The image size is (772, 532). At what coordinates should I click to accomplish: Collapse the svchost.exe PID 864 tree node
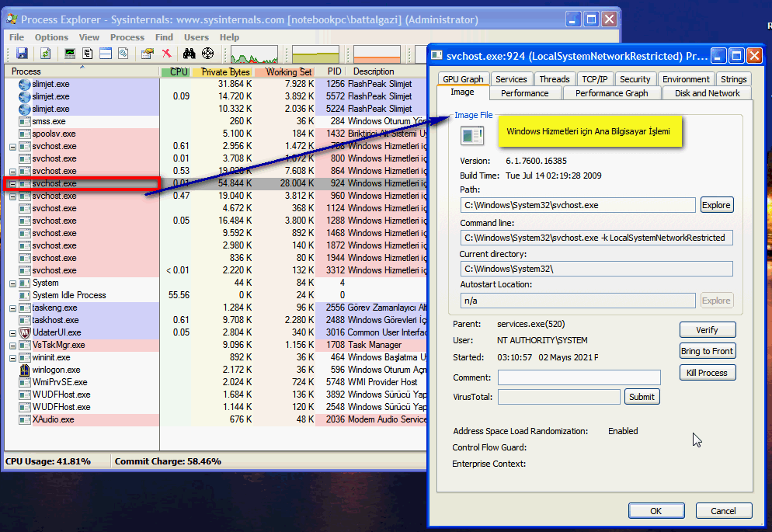pos(12,172)
